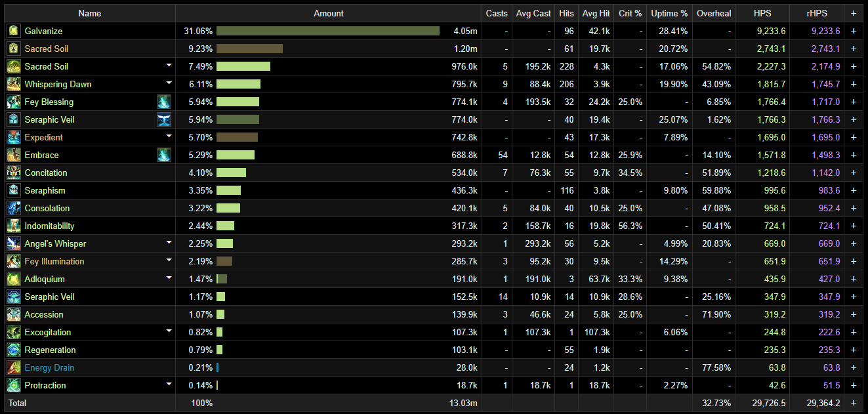Click the plus button on the Galvanize row
The image size is (868, 414).
click(854, 31)
